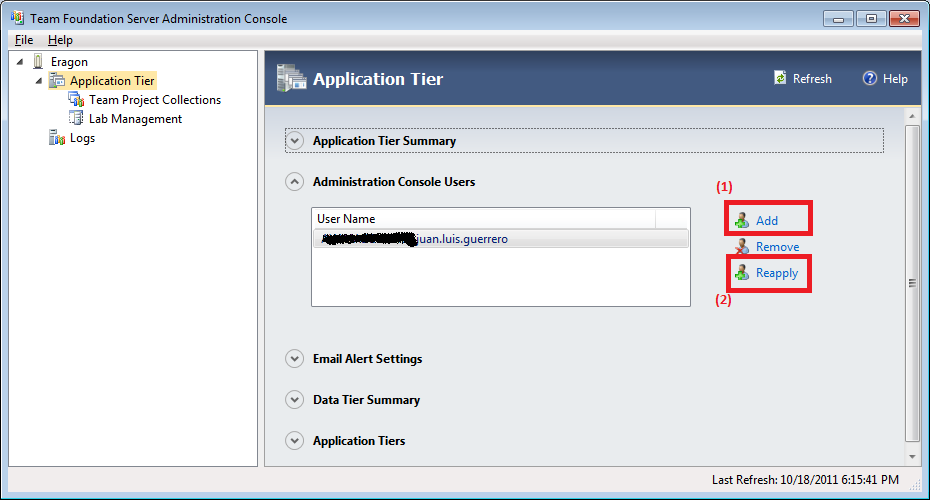Viewport: 930px width, 500px height.
Task: Collapse the Administration Console Users section
Action: point(294,181)
